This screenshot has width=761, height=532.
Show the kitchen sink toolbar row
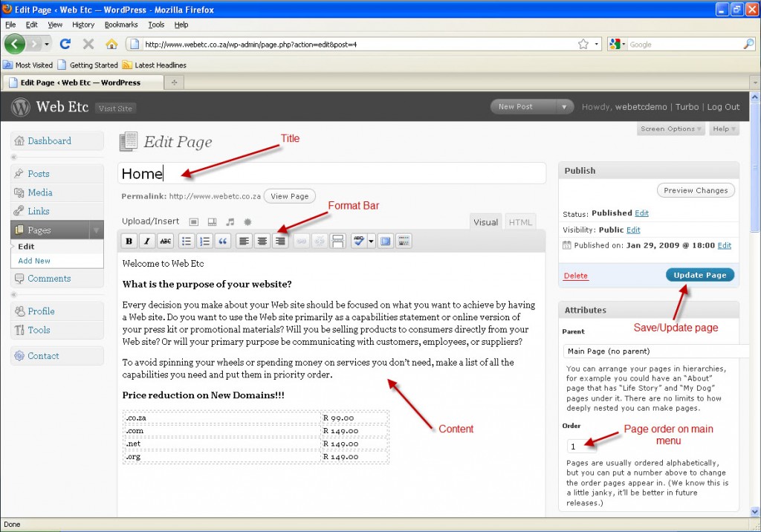[404, 241]
